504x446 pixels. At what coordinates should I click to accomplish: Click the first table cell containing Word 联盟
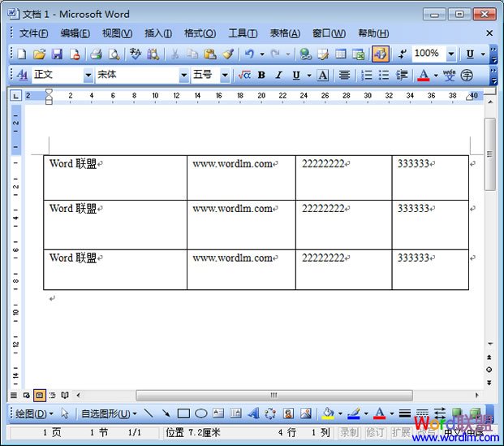point(114,176)
